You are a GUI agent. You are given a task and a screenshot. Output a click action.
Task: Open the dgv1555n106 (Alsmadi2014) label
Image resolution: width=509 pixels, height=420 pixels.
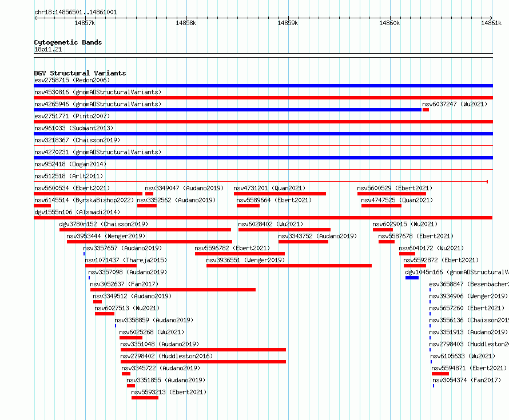click(x=77, y=212)
